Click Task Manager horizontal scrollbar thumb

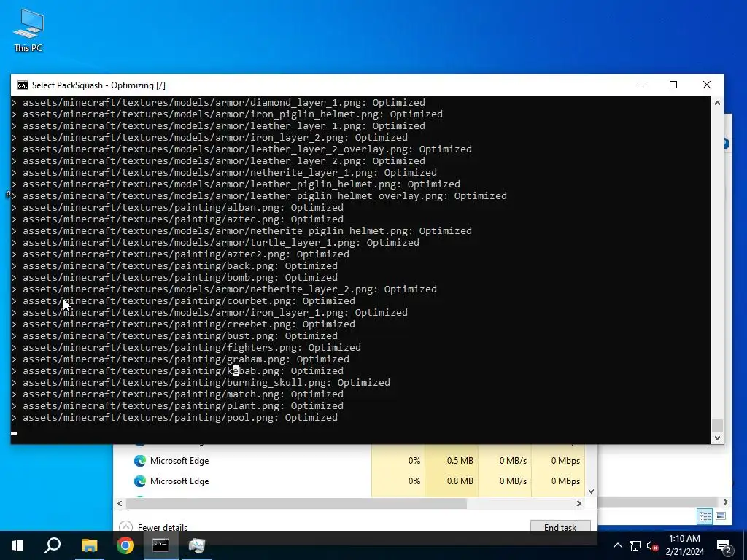click(296, 503)
